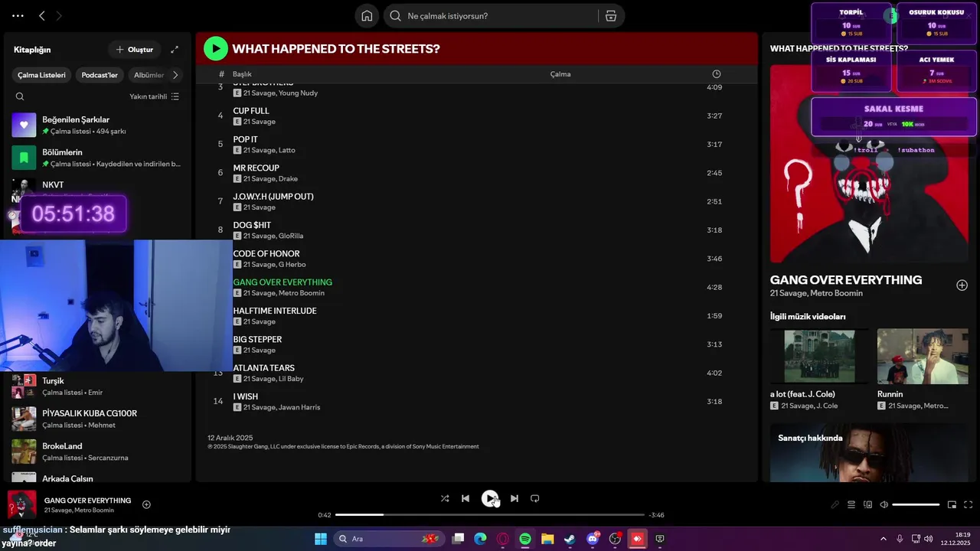Open Discord from the taskbar
Viewport: 980px width, 551px height.
pos(592,539)
